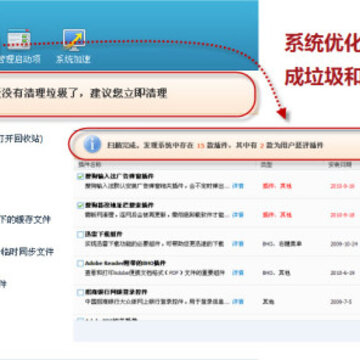Open 详情 link for 迅雷下载组件
The image size is (360, 360).
[x=238, y=244]
